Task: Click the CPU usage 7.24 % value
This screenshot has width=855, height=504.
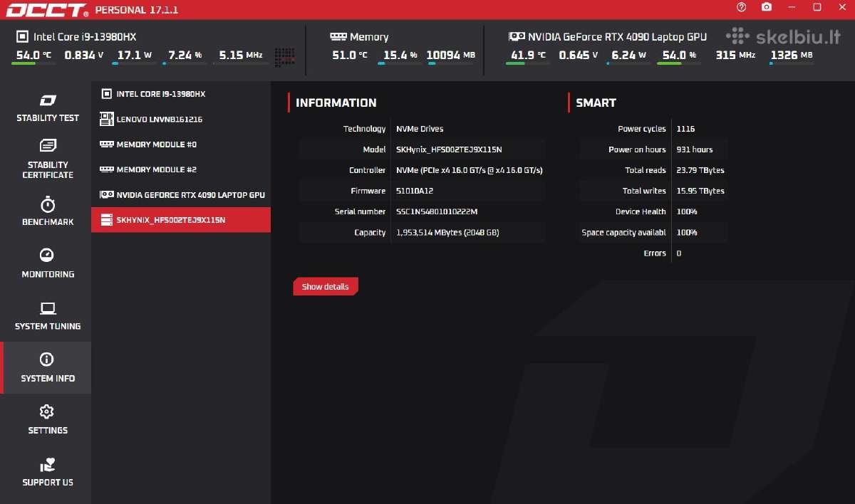Action: click(x=185, y=56)
